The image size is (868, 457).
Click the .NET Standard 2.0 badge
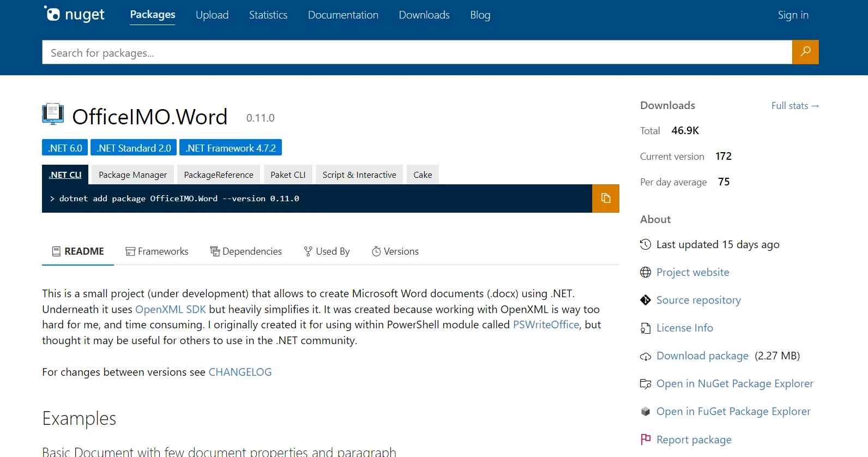[134, 148]
